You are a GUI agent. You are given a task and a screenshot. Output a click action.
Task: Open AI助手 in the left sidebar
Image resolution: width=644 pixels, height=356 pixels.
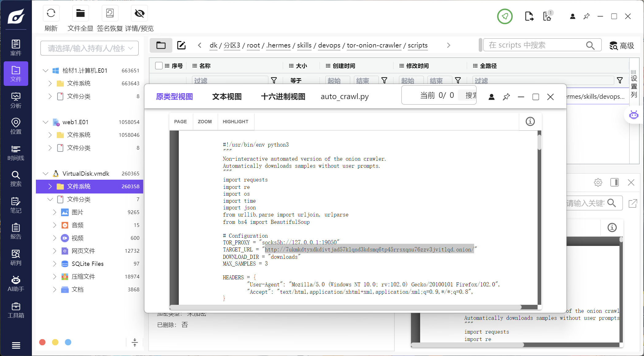[x=16, y=284]
